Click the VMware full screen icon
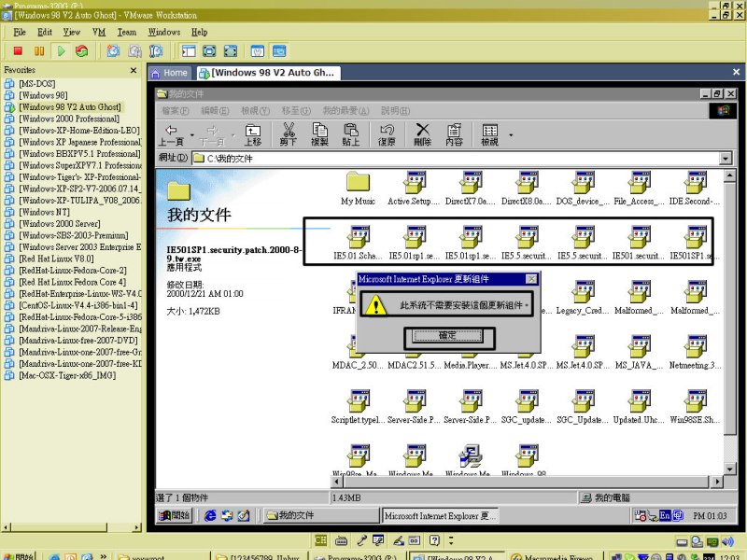Image resolution: width=747 pixels, height=560 pixels. pos(209,51)
